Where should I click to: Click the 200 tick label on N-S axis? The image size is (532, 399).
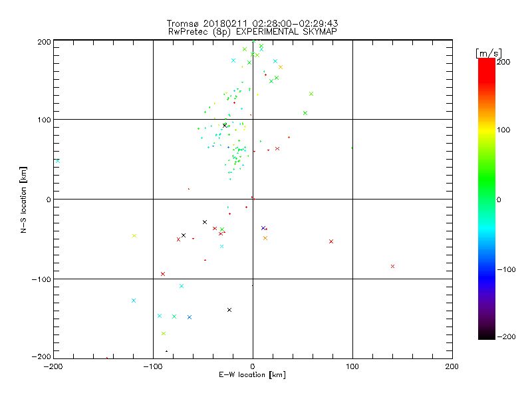click(x=44, y=42)
